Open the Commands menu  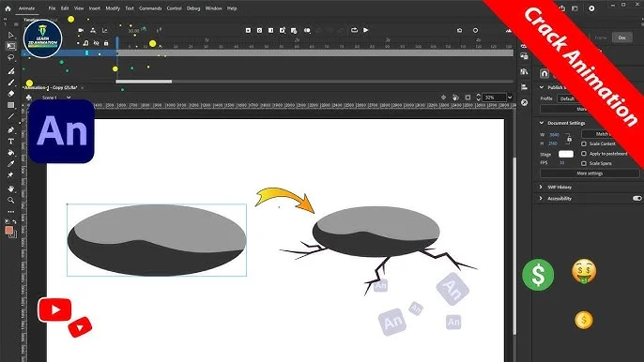click(150, 8)
